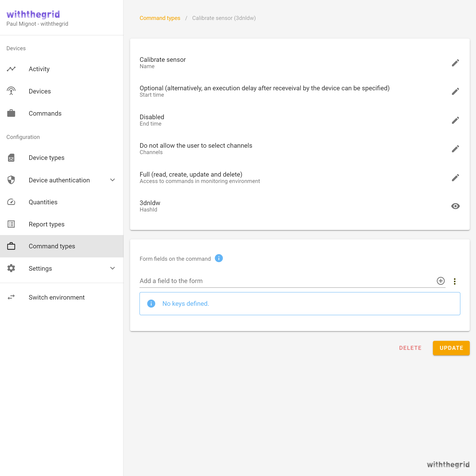Open Report types in sidebar
Viewport: 476px width, 476px height.
[46, 224]
